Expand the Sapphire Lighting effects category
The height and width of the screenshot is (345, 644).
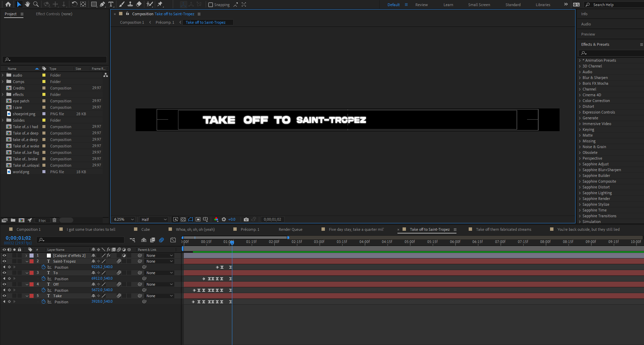(580, 193)
